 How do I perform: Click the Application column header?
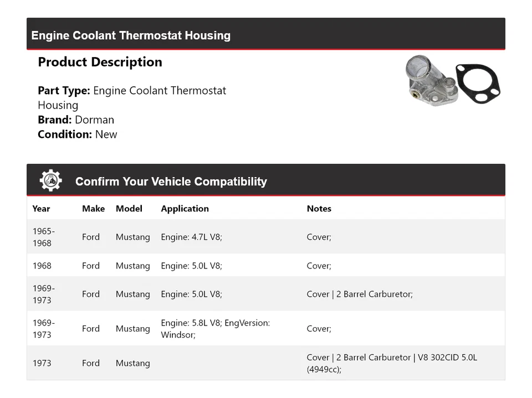coord(185,209)
